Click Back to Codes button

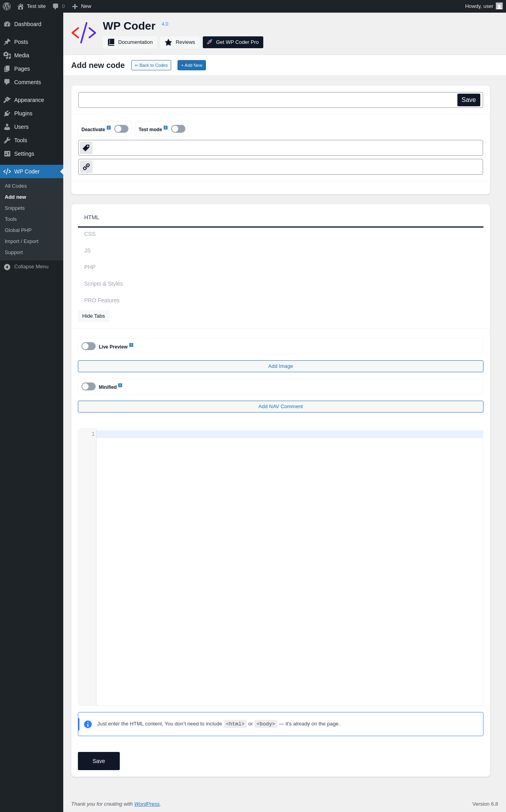point(151,65)
